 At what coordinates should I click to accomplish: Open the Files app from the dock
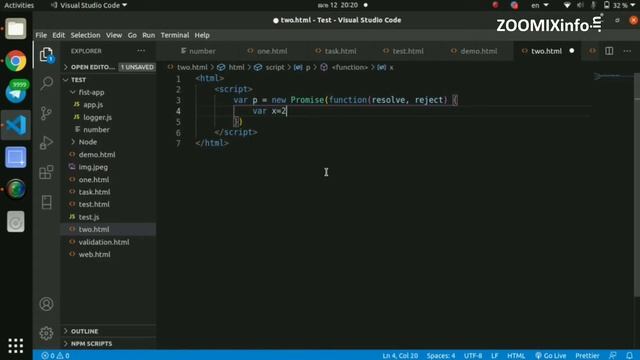pyautogui.click(x=16, y=29)
